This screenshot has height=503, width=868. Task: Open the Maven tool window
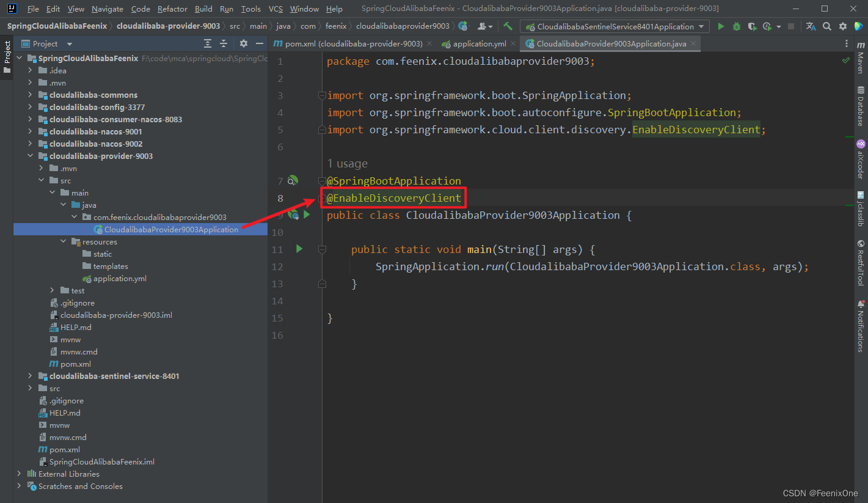pyautogui.click(x=861, y=58)
